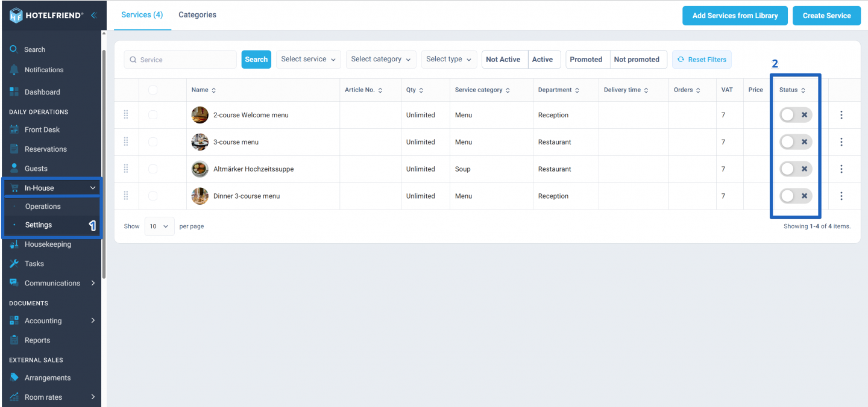The width and height of the screenshot is (868, 407).
Task: Sort by the Qty column
Action: click(x=421, y=90)
